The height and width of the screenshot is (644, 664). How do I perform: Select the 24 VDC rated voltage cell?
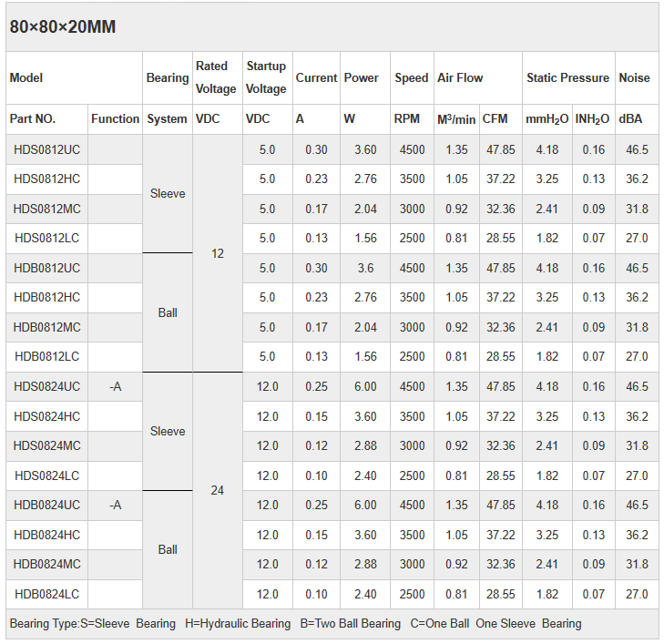tap(217, 490)
